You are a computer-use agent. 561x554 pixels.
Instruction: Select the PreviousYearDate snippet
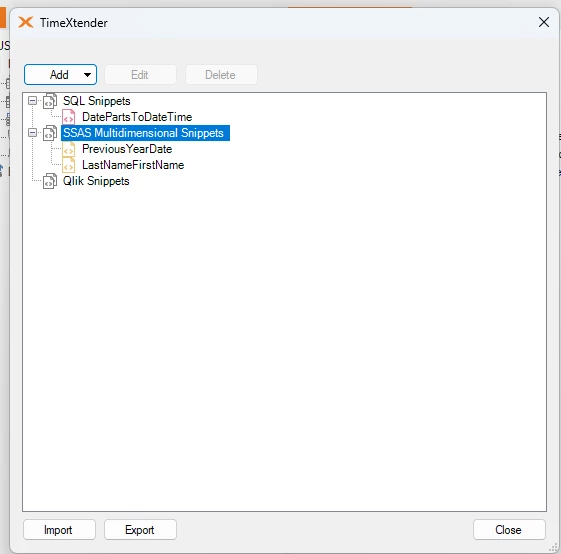pos(127,149)
